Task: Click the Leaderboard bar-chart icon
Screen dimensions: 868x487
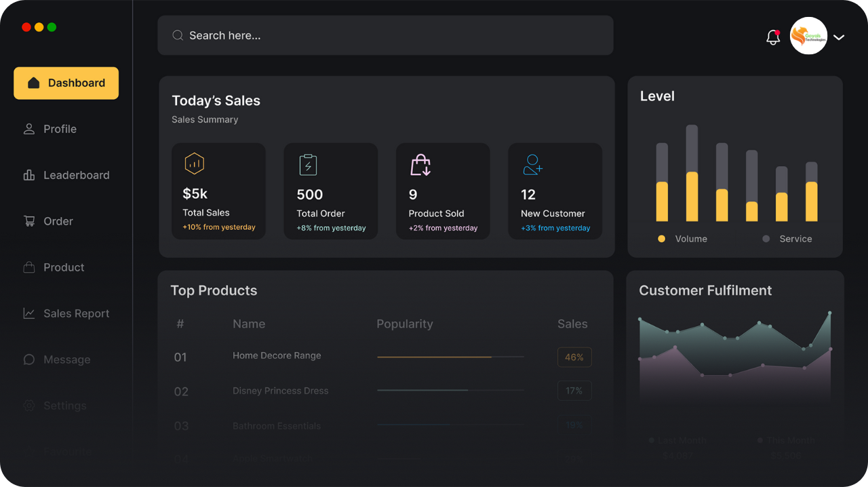Action: coord(28,174)
